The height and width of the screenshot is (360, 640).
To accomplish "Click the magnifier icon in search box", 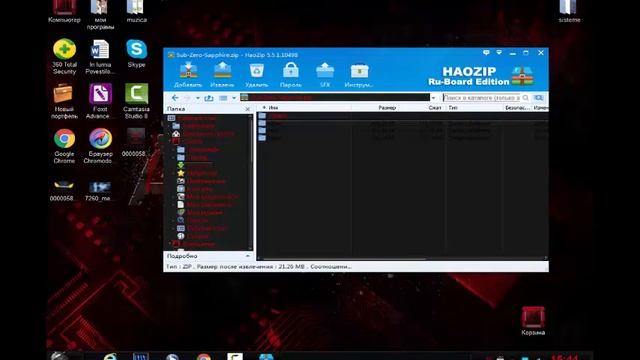I will pyautogui.click(x=525, y=98).
